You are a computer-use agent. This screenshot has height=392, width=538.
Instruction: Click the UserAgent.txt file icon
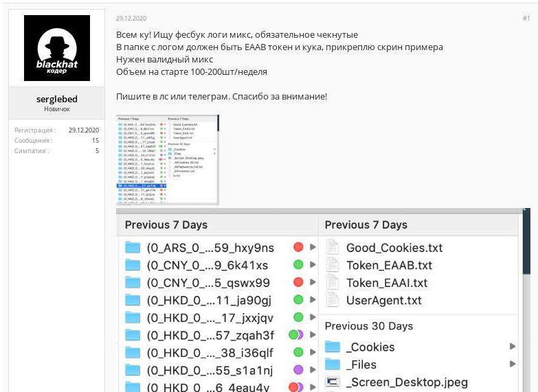click(x=332, y=300)
